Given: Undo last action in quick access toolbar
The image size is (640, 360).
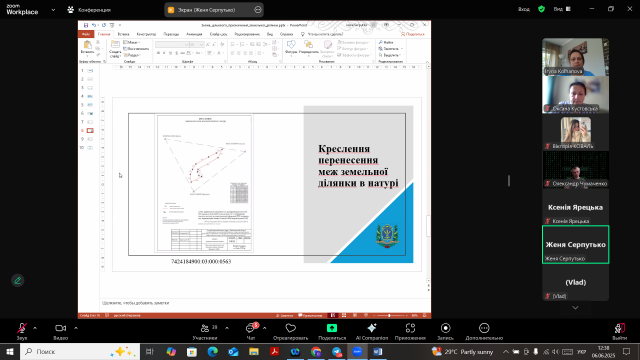Looking at the screenshot, I should (94, 25).
